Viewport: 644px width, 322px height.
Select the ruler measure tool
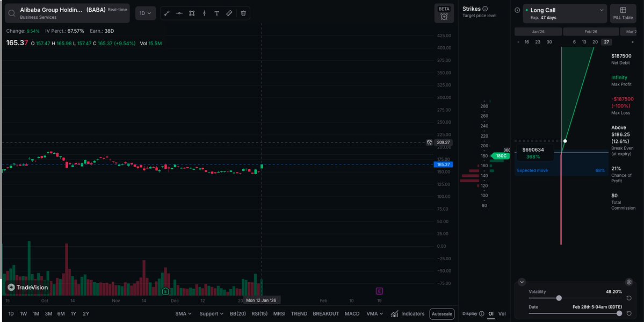(x=229, y=13)
